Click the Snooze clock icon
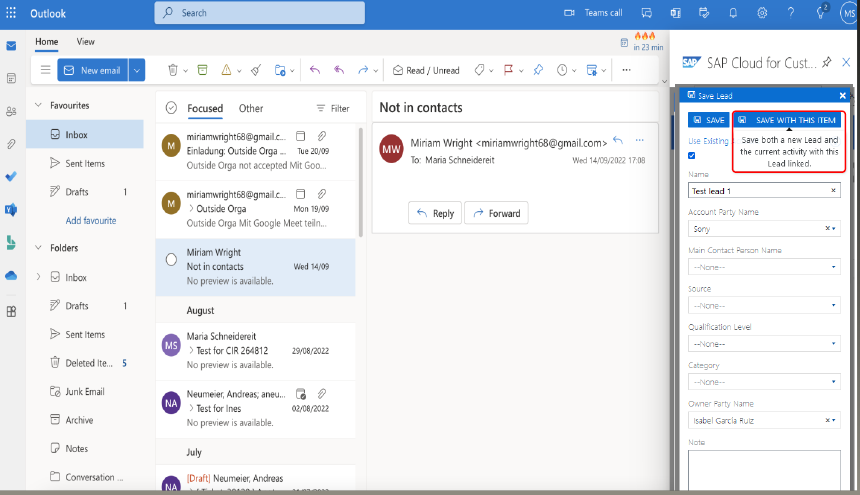Screen dimensions: 860x495 pos(562,70)
